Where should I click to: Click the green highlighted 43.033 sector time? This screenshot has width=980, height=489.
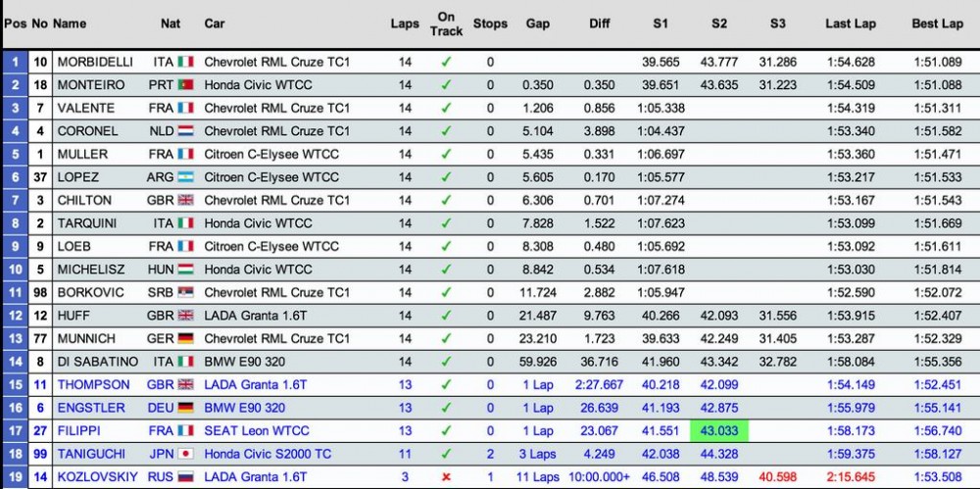[x=718, y=431]
